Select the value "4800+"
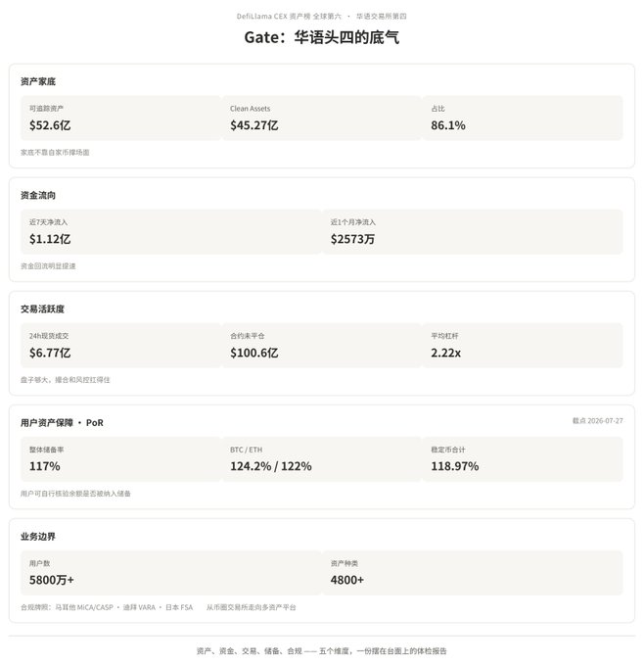This screenshot has width=644, height=666. pos(347,580)
